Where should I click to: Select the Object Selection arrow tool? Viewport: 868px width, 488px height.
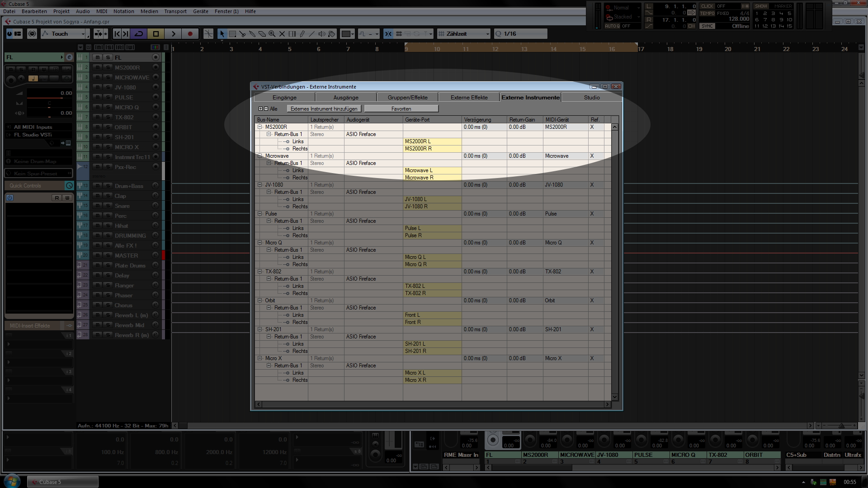[x=222, y=34]
